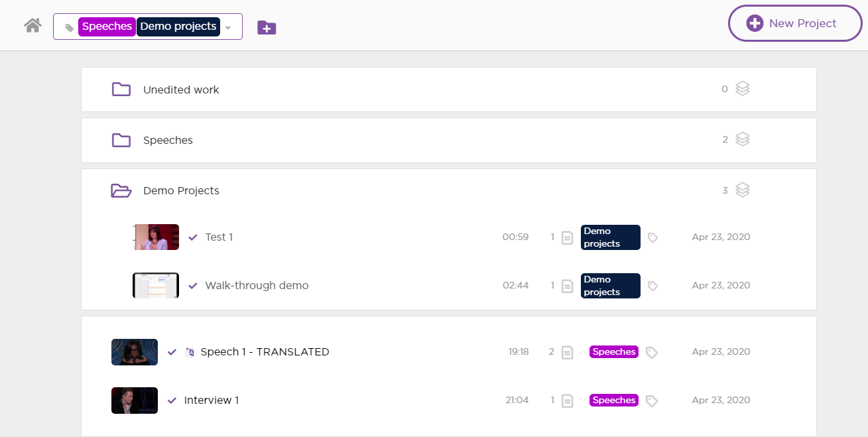Click the 19:18 duration of Speech 1

click(519, 351)
